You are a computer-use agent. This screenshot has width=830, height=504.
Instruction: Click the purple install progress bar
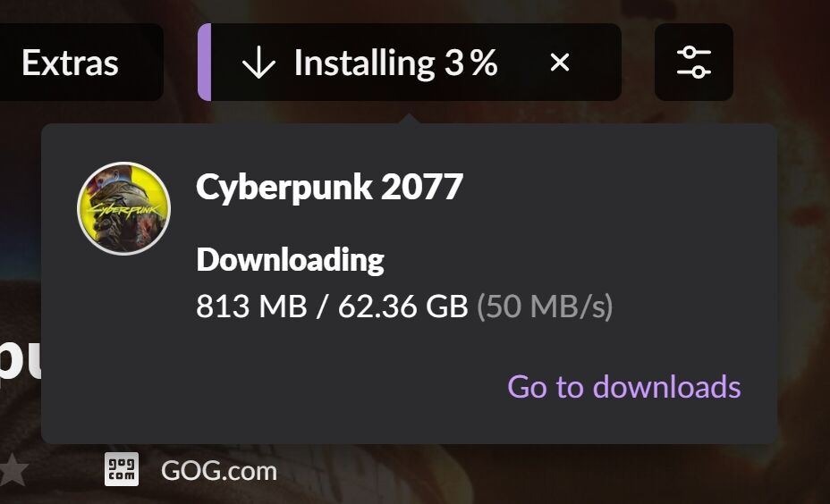coord(204,63)
